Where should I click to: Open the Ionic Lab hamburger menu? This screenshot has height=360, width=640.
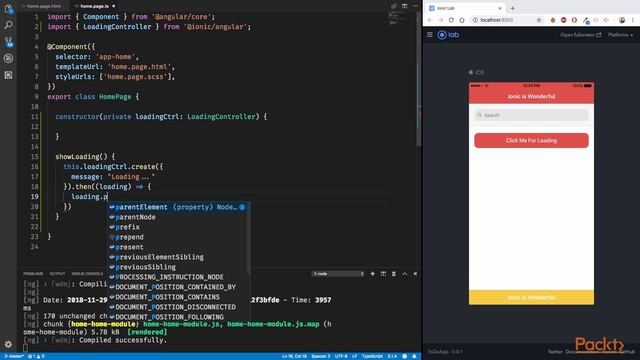click(x=430, y=35)
